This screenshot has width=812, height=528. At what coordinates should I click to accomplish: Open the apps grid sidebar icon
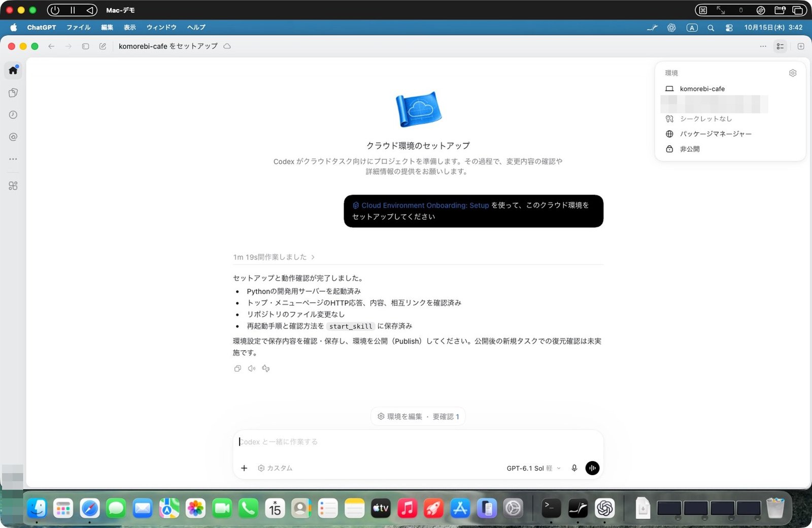(13, 186)
